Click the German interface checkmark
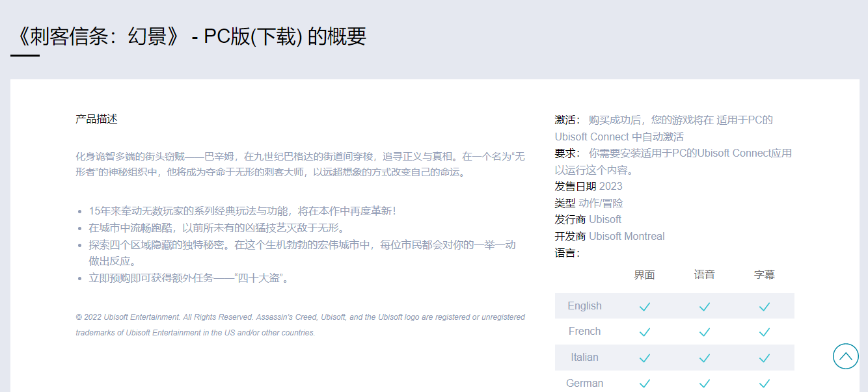This screenshot has height=392, width=868. coord(644,384)
